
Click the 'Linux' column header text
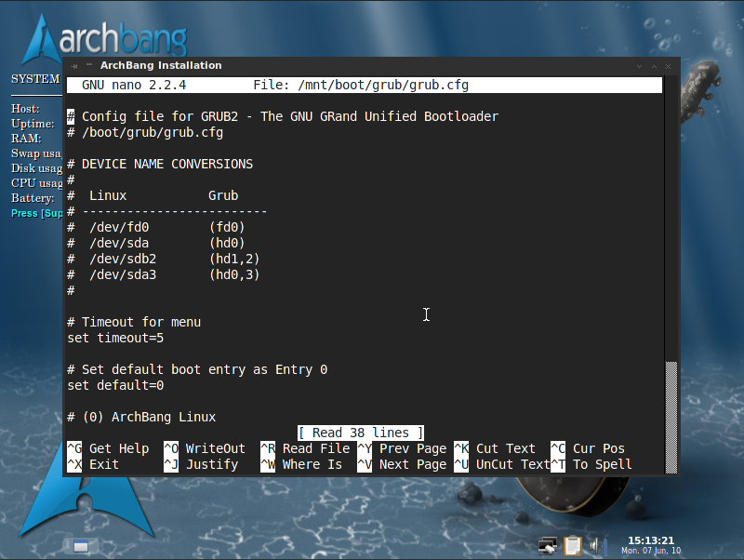coord(108,195)
